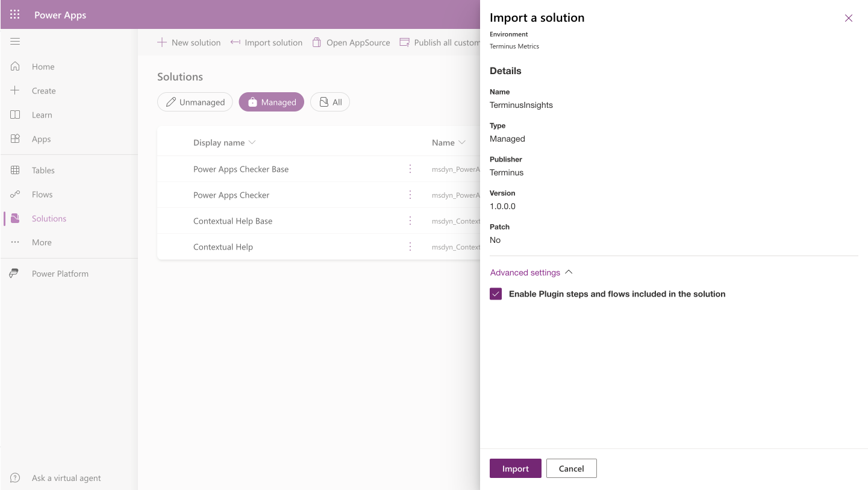Sort by Display name column chevron

click(x=252, y=142)
